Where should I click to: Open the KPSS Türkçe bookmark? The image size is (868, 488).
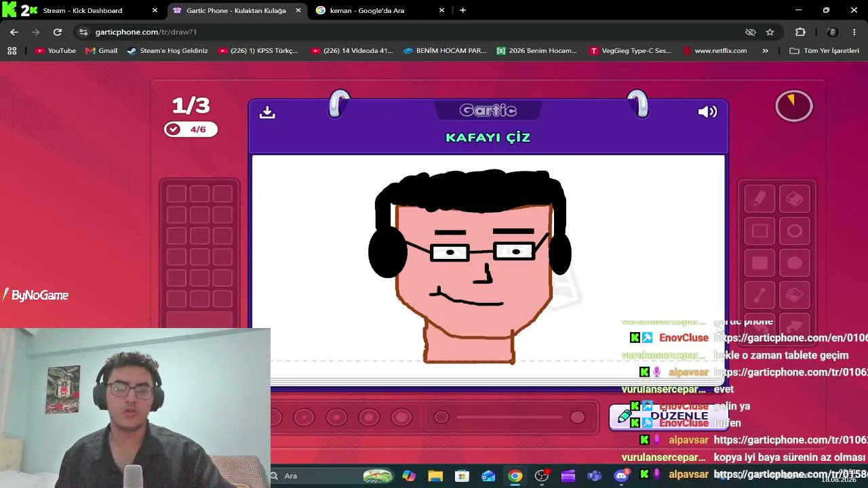258,51
